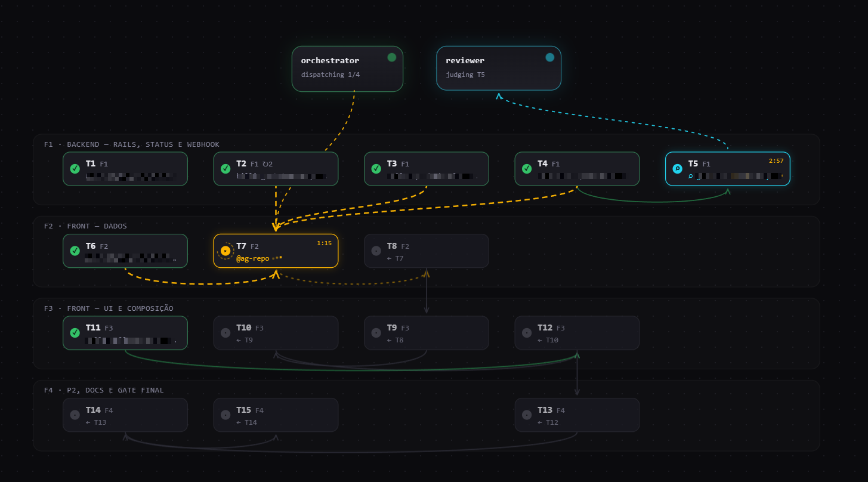This screenshot has width=868, height=482.
Task: Click the orange running icon on T7
Action: click(x=226, y=251)
